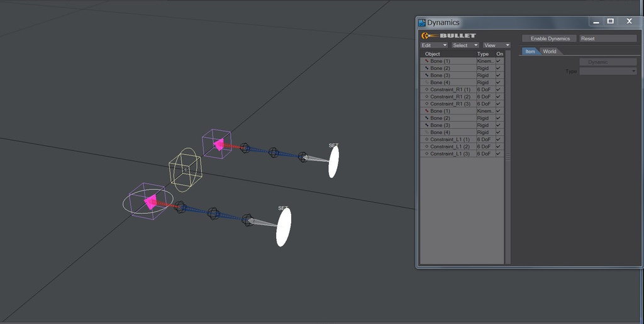Click the greyed Dynamic button

point(608,62)
